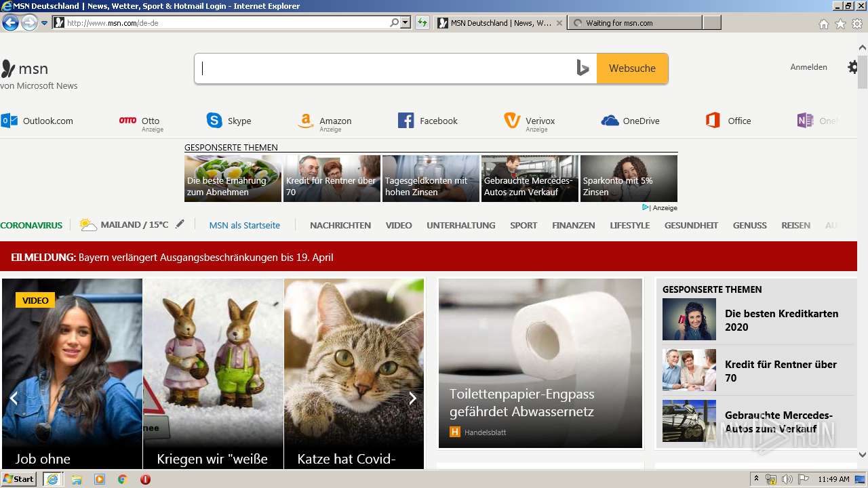This screenshot has height=488, width=868.
Task: Open the Skype shortcut
Action: point(229,121)
